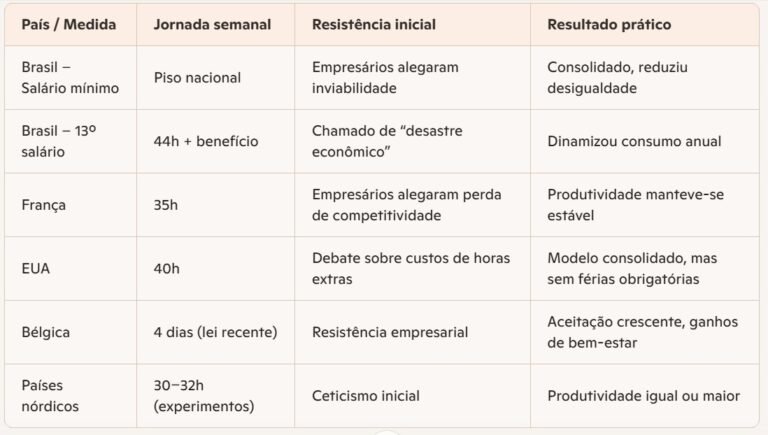Select "Debate sobre custos de horas extras" cell
The image size is (768, 435).
pyautogui.click(x=411, y=268)
